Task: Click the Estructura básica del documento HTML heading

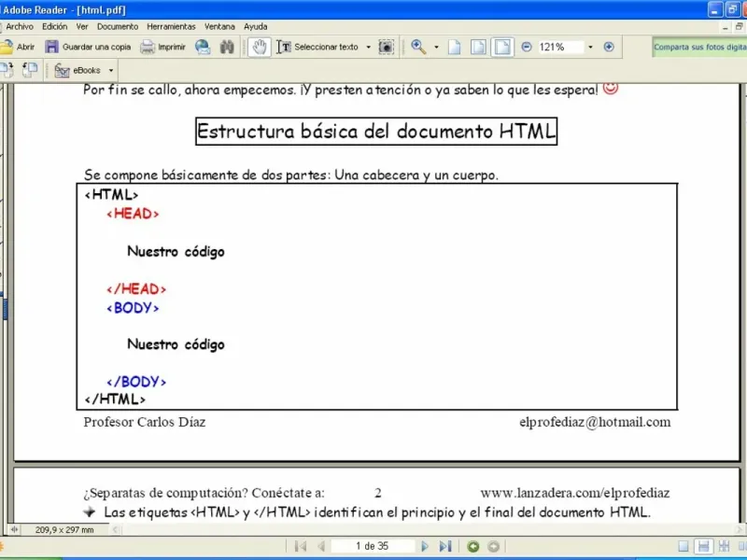Action: [376, 131]
